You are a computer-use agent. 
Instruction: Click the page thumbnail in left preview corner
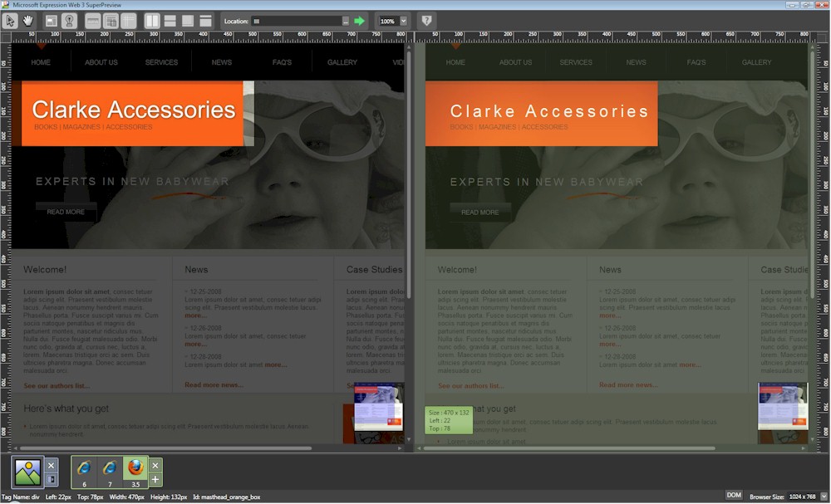[x=379, y=407]
